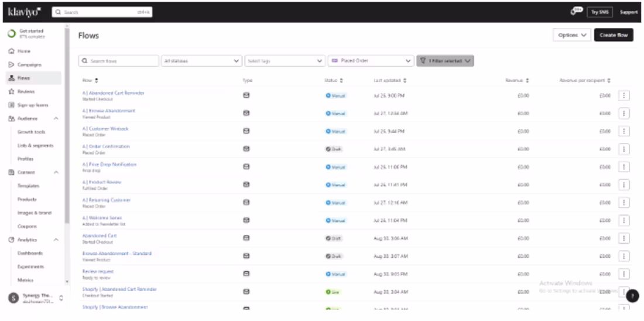Open more actions for A | Price Drop Notification

click(x=624, y=167)
